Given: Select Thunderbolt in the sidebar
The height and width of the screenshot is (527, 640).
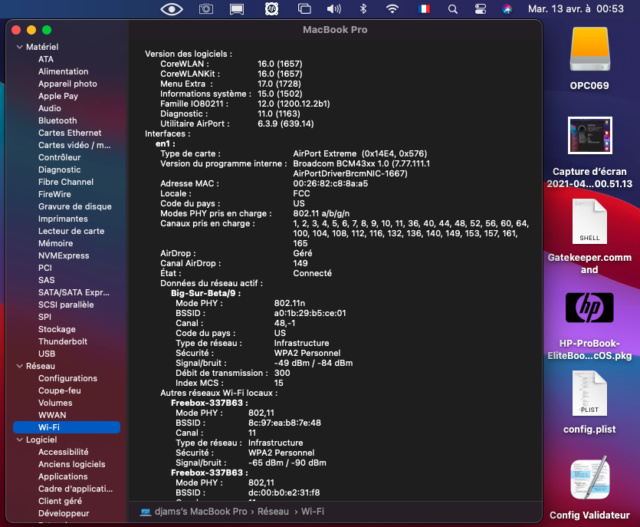Looking at the screenshot, I should click(62, 341).
